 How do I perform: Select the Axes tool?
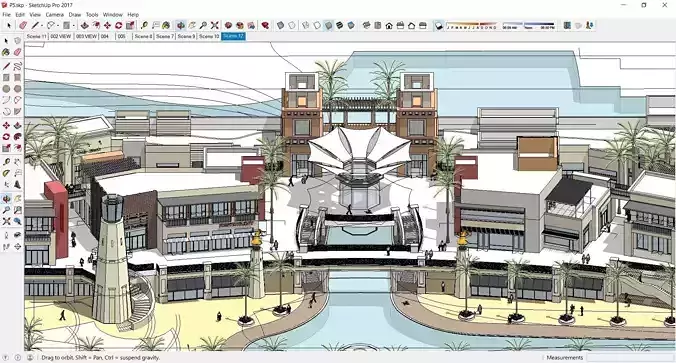pyautogui.click(x=6, y=185)
